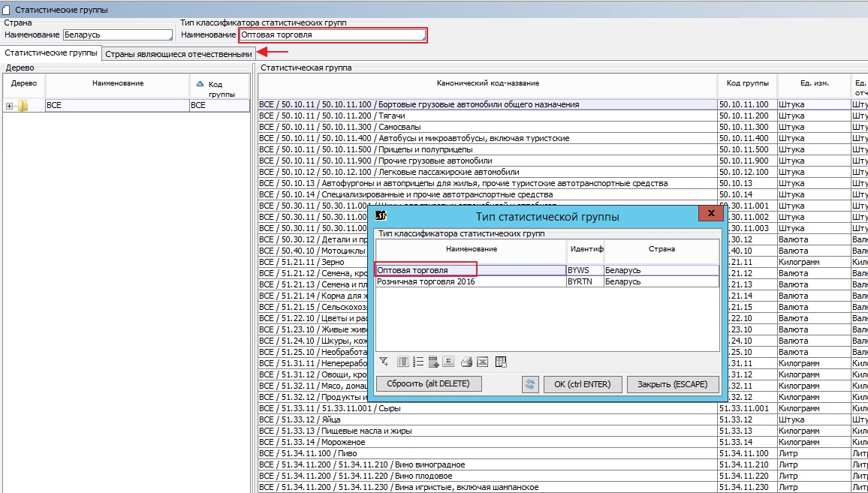Export to Excel via the X icon
868x493 pixels.
click(x=483, y=362)
